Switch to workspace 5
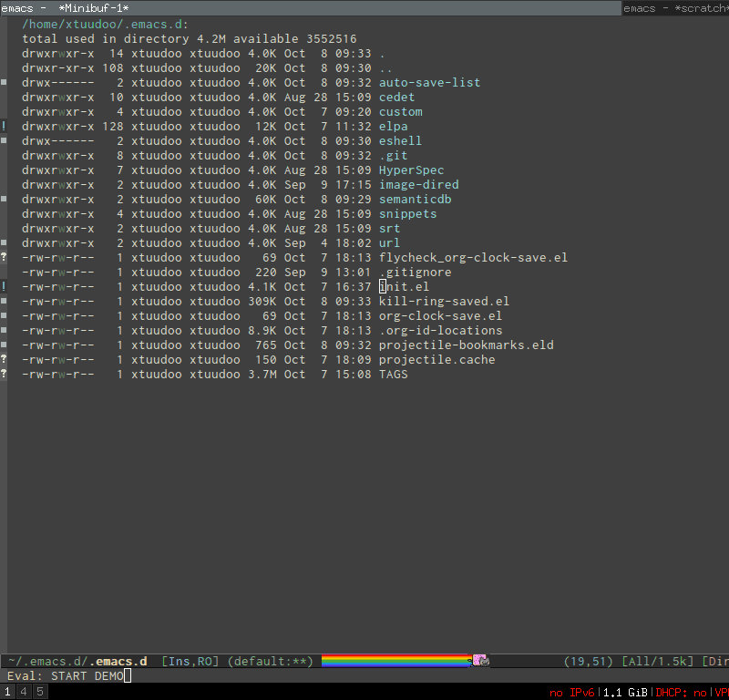The height and width of the screenshot is (700, 729). [39, 692]
